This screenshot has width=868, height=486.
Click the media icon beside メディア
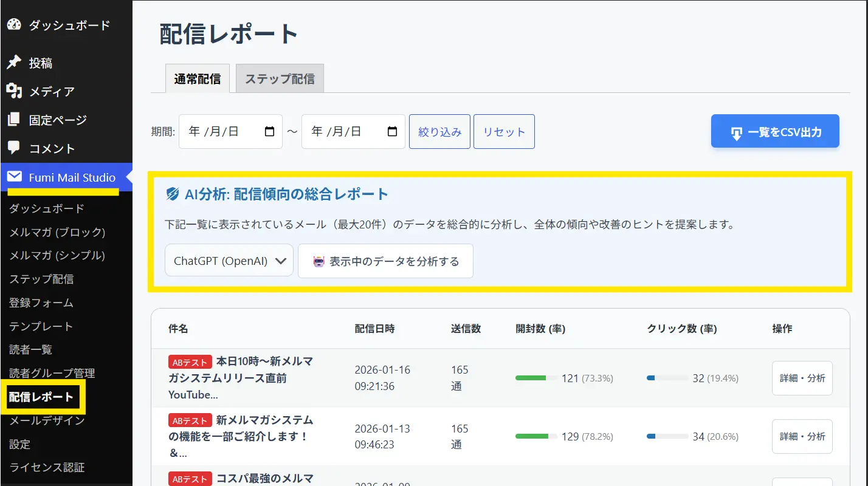click(14, 91)
